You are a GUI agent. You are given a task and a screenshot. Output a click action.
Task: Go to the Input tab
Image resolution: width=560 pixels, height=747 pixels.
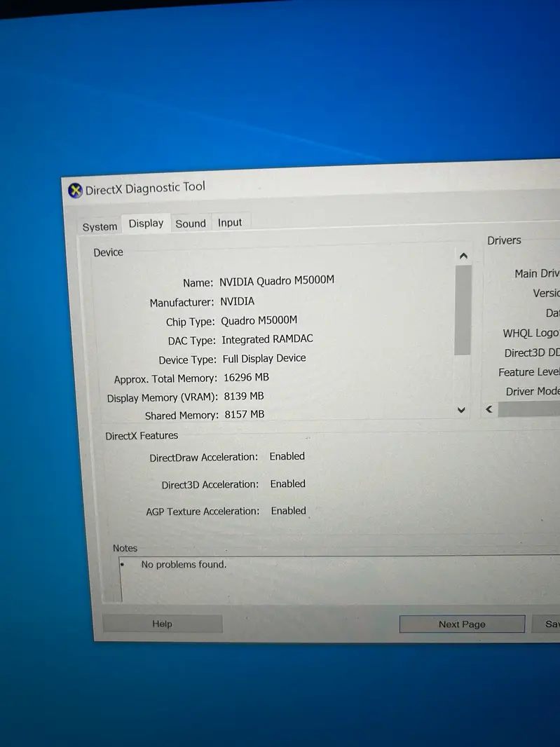pyautogui.click(x=230, y=223)
